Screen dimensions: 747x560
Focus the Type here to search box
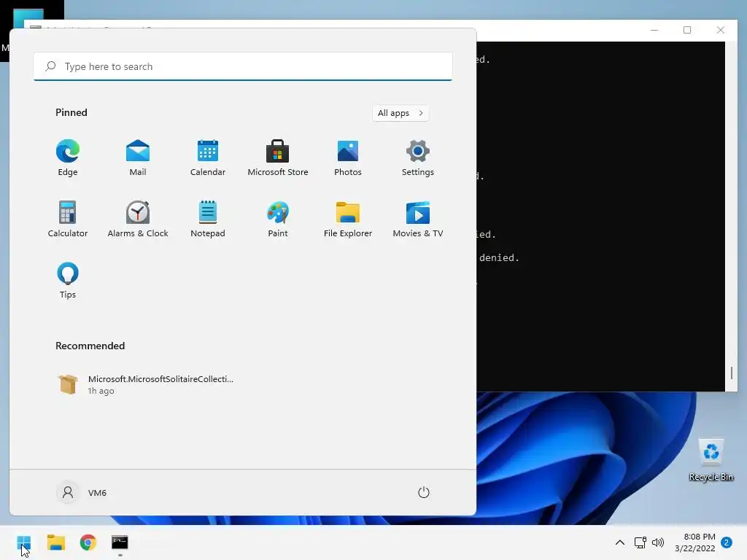point(243,66)
